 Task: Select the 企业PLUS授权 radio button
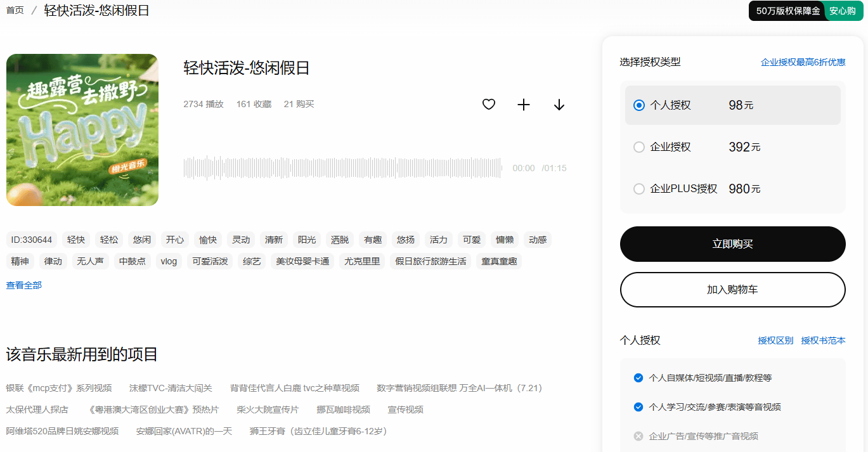639,189
